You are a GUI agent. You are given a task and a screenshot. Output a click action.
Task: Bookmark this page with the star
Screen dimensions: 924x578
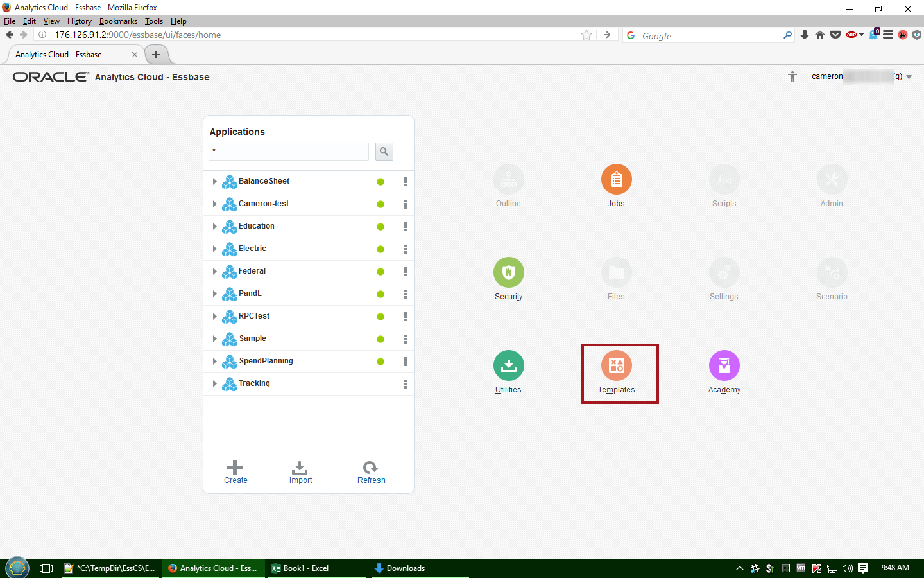tap(586, 35)
